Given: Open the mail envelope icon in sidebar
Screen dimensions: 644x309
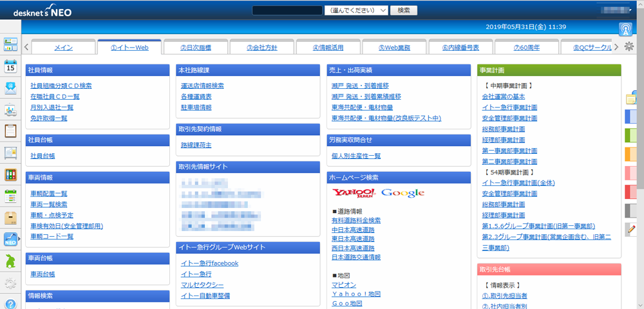Looking at the screenshot, I should pyautogui.click(x=10, y=88).
